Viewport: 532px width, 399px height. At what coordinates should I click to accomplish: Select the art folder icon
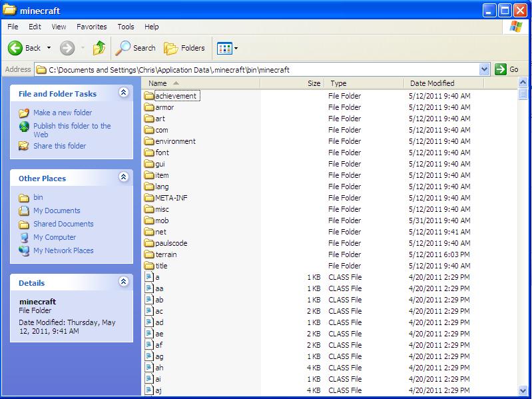[x=149, y=119]
